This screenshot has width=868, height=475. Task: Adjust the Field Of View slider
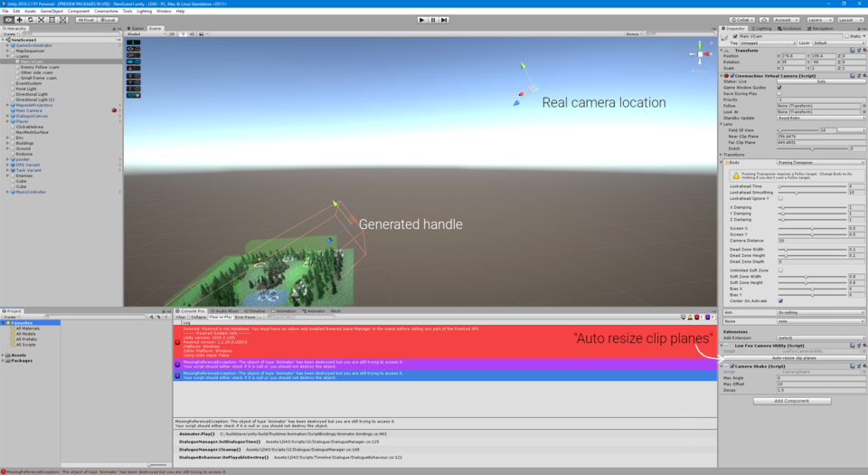tap(797, 130)
